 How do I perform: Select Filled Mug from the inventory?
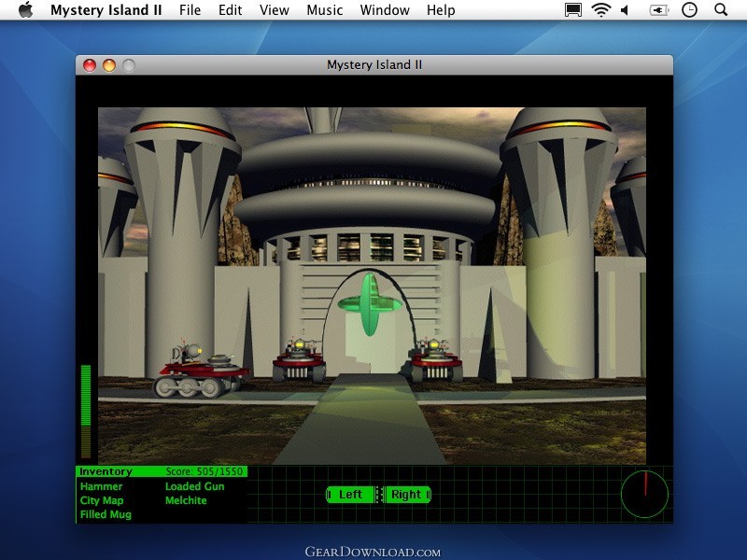(x=106, y=514)
